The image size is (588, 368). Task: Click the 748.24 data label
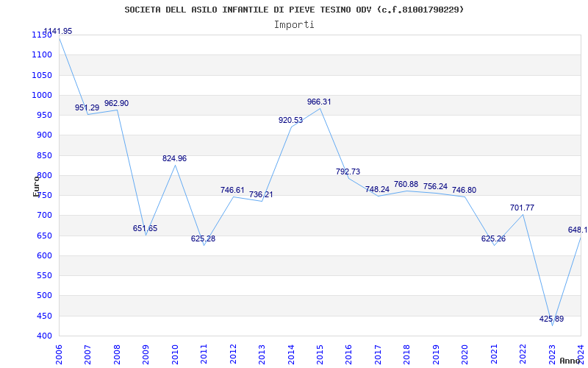point(377,189)
